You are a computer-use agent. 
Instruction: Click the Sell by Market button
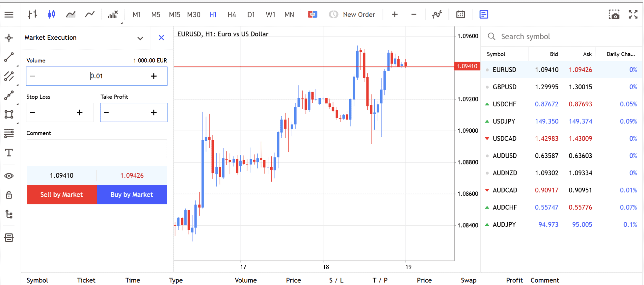tap(62, 195)
